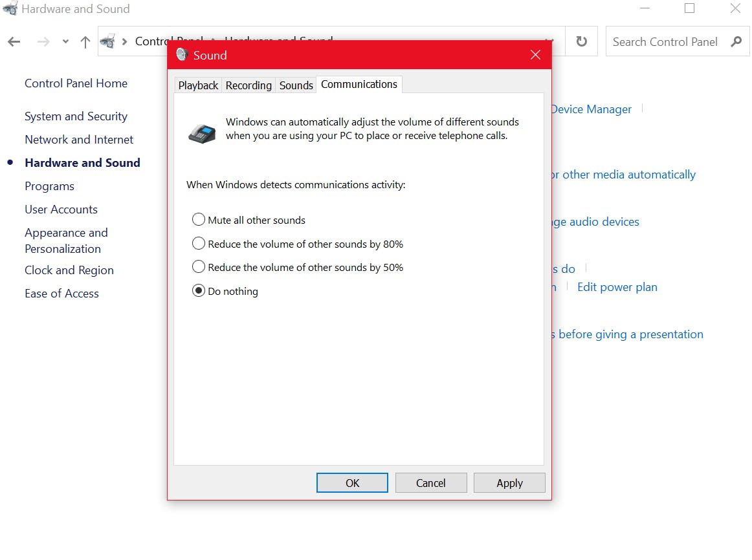Open the Programs category
The width and height of the screenshot is (752, 560).
(49, 186)
